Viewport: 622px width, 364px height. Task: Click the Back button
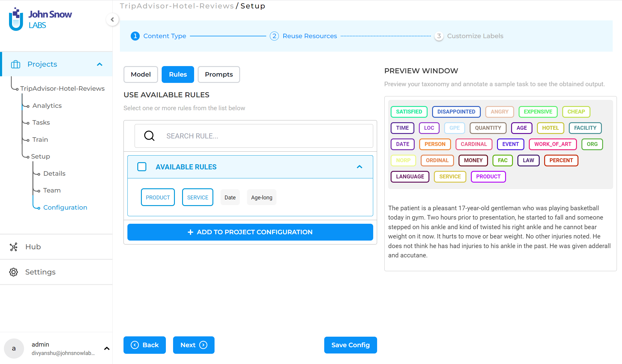pos(145,345)
